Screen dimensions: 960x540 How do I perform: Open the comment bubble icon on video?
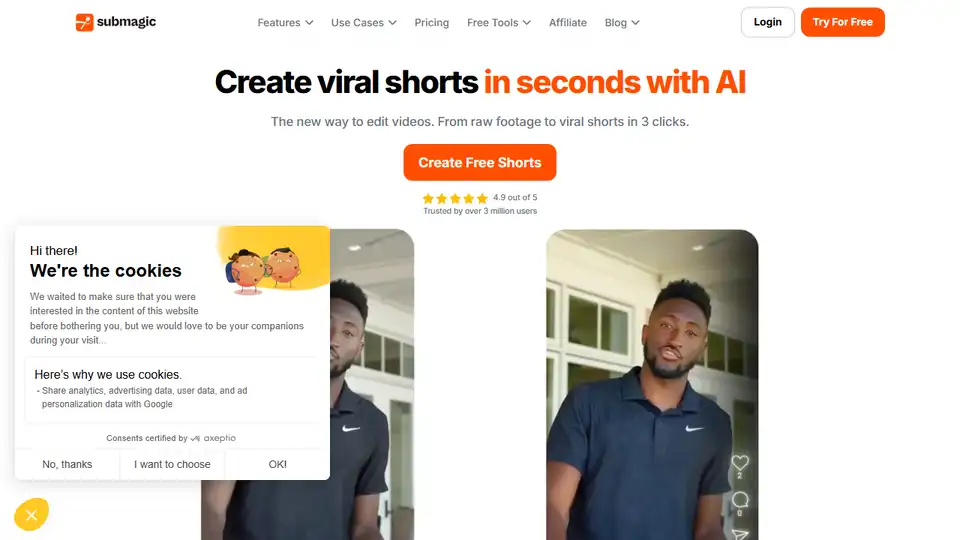(x=740, y=500)
